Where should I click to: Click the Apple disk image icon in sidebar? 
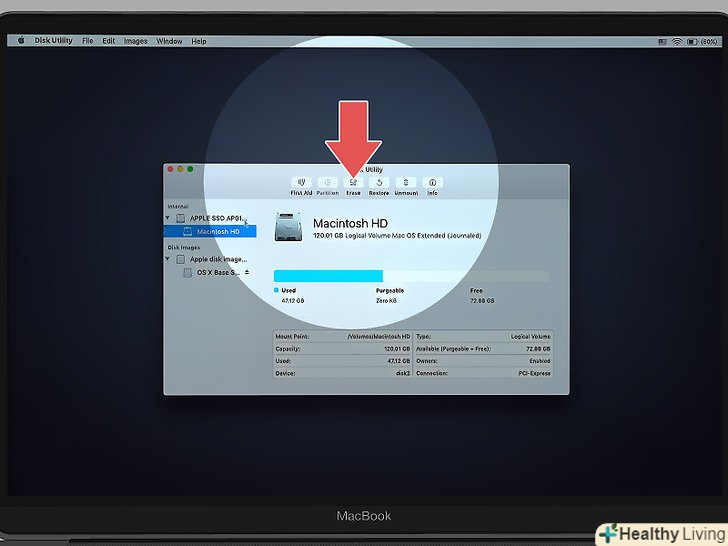181,259
